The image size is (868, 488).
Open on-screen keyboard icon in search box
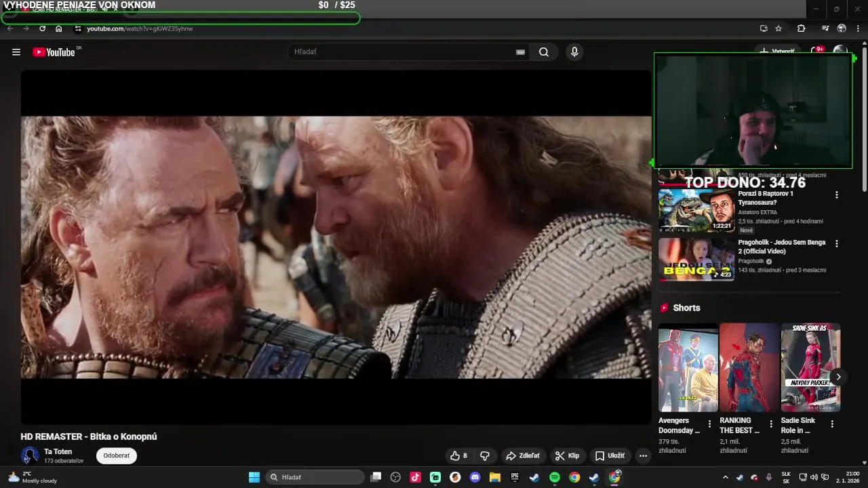pos(520,52)
